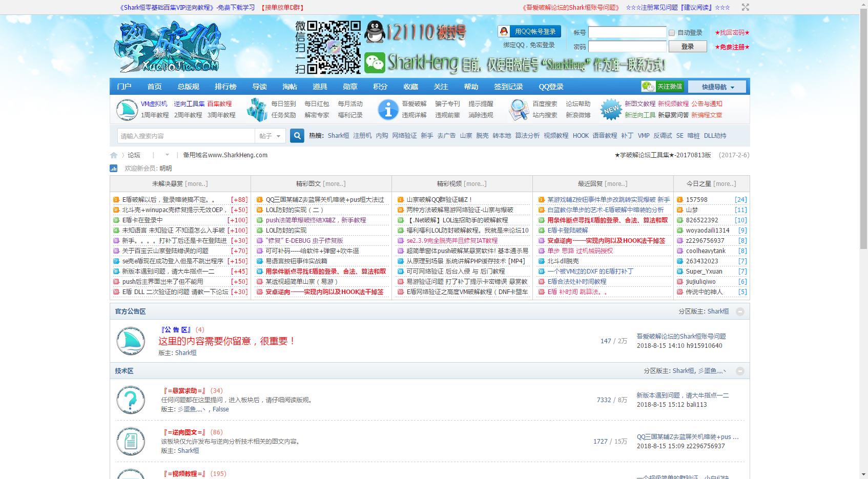Click the 登录 button
The width and height of the screenshot is (868, 479).
[687, 47]
